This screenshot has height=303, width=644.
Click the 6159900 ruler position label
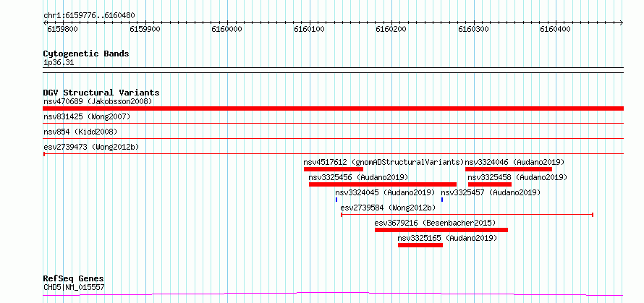[145, 29]
